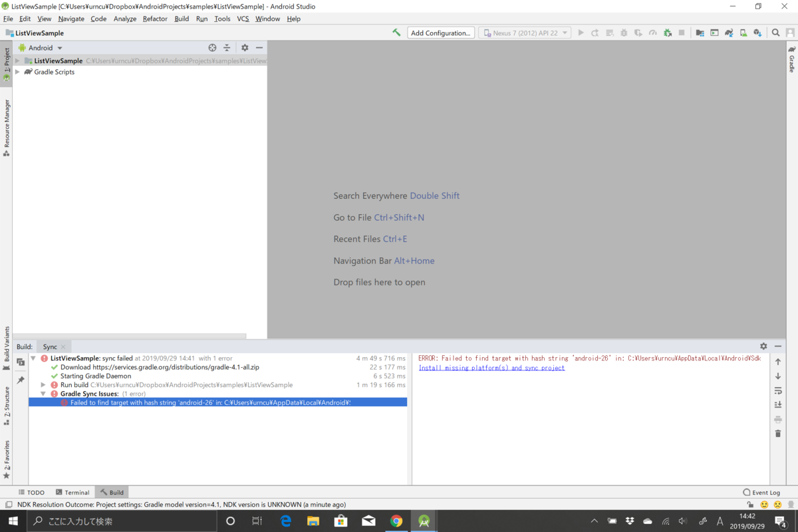Open the File menu
Viewport: 798px width, 532px height.
pyautogui.click(x=8, y=19)
